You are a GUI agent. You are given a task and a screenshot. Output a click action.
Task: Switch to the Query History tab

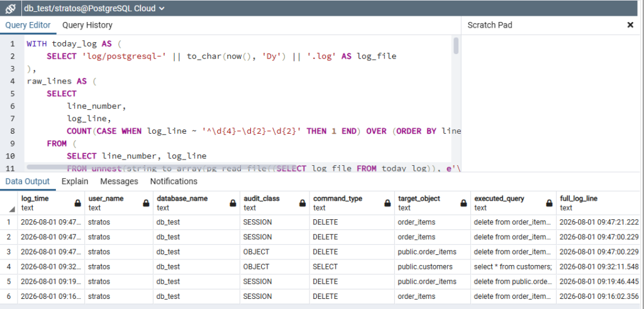point(87,25)
